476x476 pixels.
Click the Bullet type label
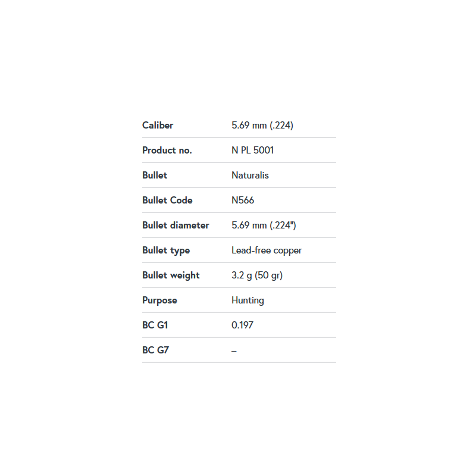point(166,250)
